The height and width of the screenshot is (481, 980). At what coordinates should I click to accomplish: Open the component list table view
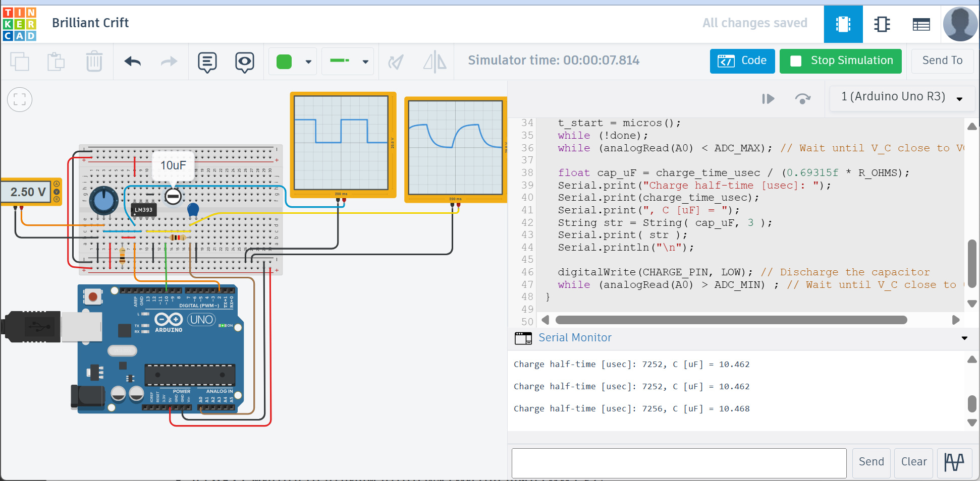click(921, 24)
